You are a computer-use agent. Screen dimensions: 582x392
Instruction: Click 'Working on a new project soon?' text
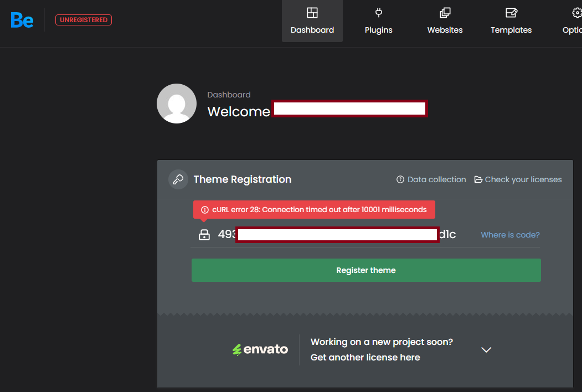tap(382, 342)
